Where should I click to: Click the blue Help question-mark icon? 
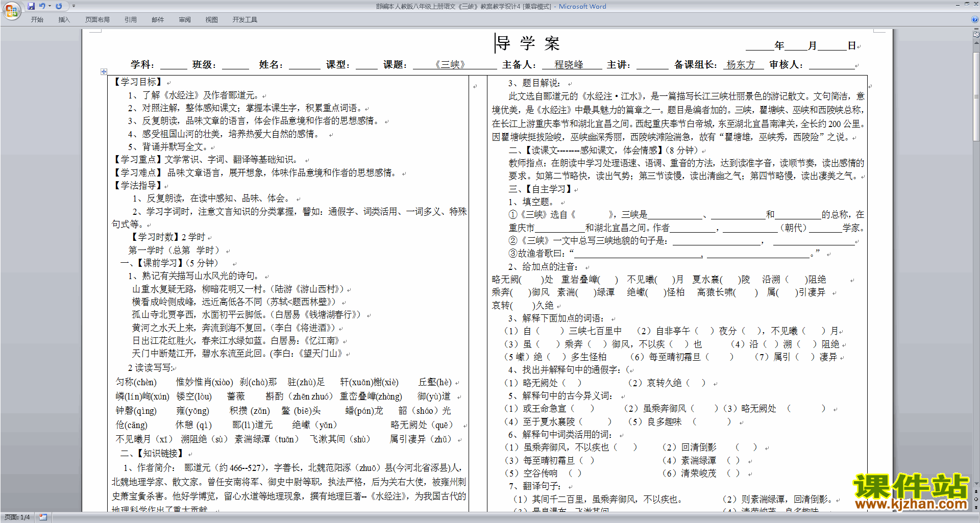[975, 19]
